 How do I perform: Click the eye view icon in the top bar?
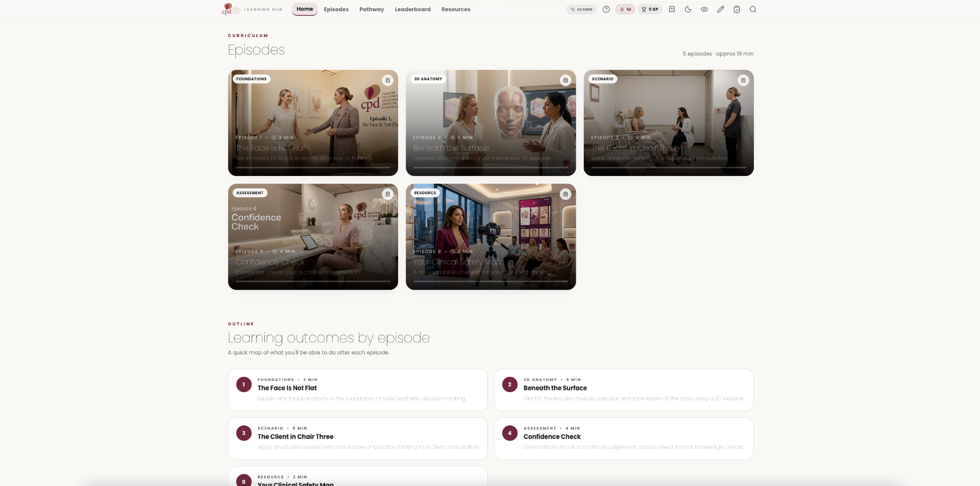click(704, 9)
